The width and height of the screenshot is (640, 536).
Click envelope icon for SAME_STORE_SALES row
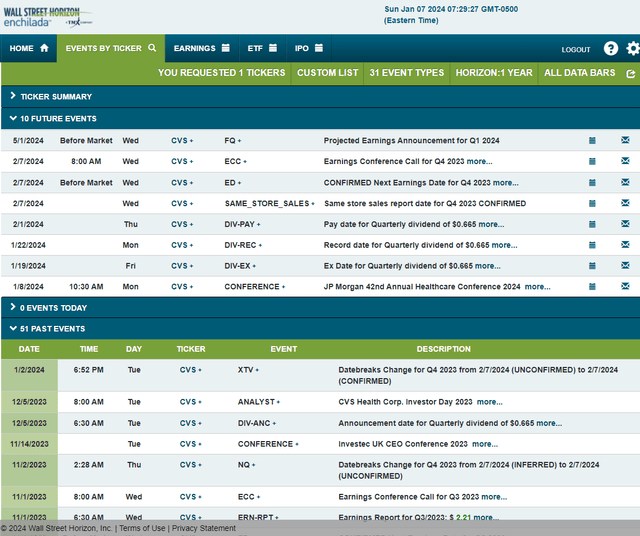point(625,203)
